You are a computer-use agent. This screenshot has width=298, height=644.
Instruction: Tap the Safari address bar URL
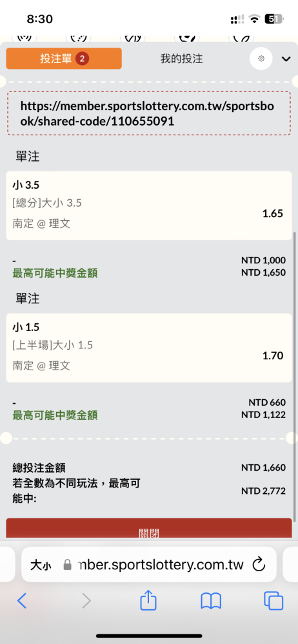click(x=161, y=565)
